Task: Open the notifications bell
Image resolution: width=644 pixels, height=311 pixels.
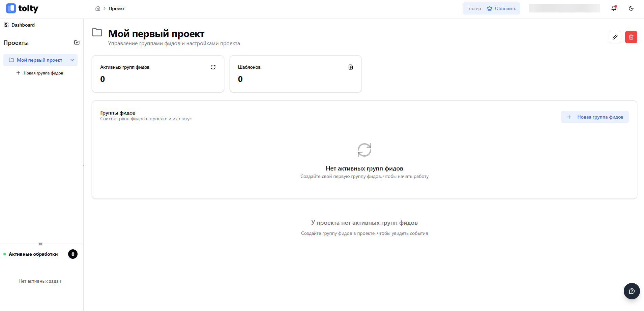Action: [x=614, y=8]
